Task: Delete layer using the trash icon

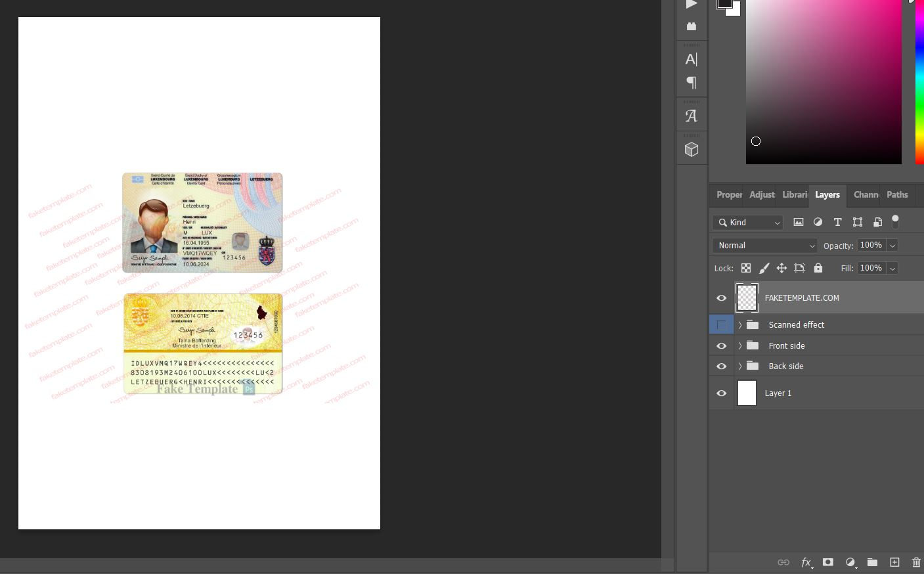Action: click(916, 562)
